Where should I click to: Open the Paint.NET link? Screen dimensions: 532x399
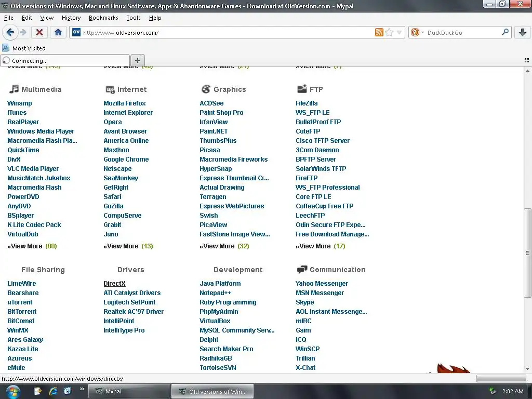[x=214, y=131]
